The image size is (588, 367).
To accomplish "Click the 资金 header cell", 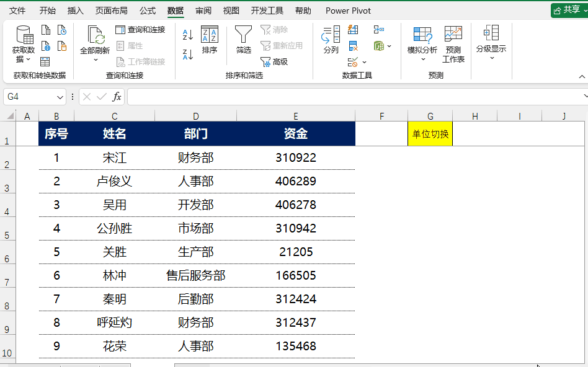I will (x=296, y=133).
